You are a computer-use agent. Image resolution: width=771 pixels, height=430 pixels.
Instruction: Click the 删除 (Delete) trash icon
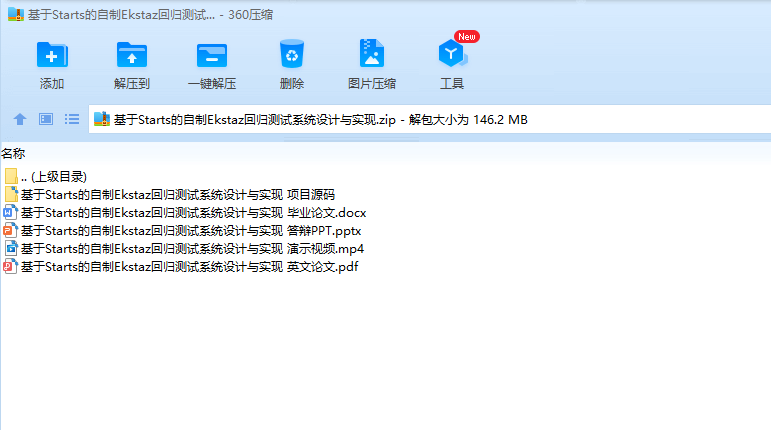pyautogui.click(x=292, y=53)
